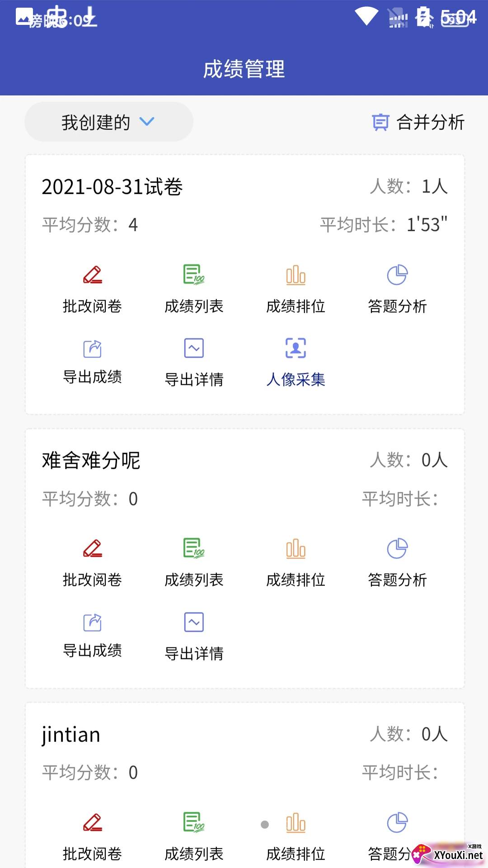Select the jintian exam title
The height and width of the screenshot is (868, 488).
coord(71,735)
